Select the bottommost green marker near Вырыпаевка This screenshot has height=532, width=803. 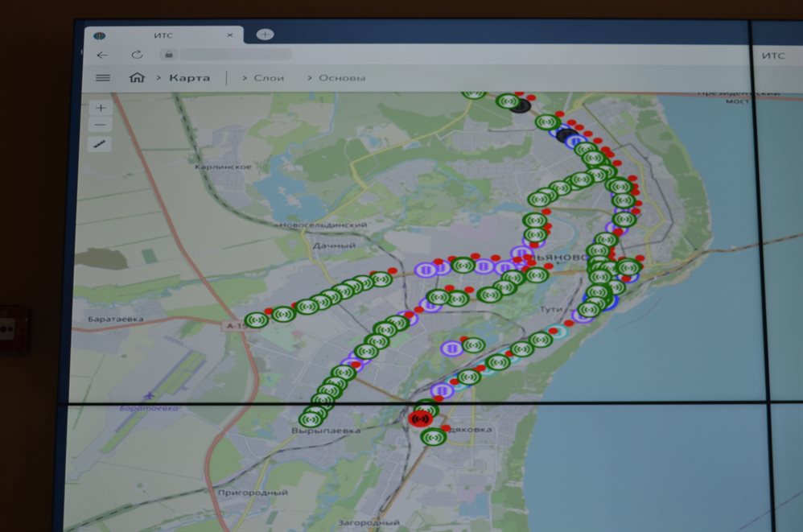pos(310,419)
